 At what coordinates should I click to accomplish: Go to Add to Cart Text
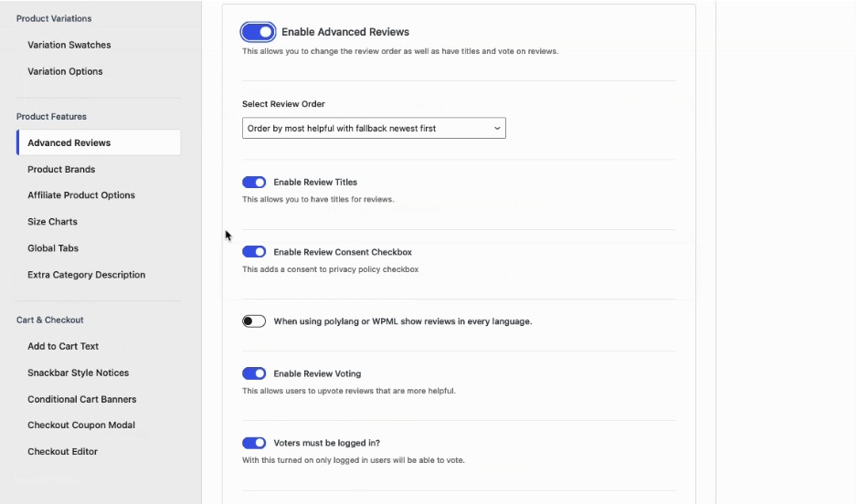click(63, 347)
